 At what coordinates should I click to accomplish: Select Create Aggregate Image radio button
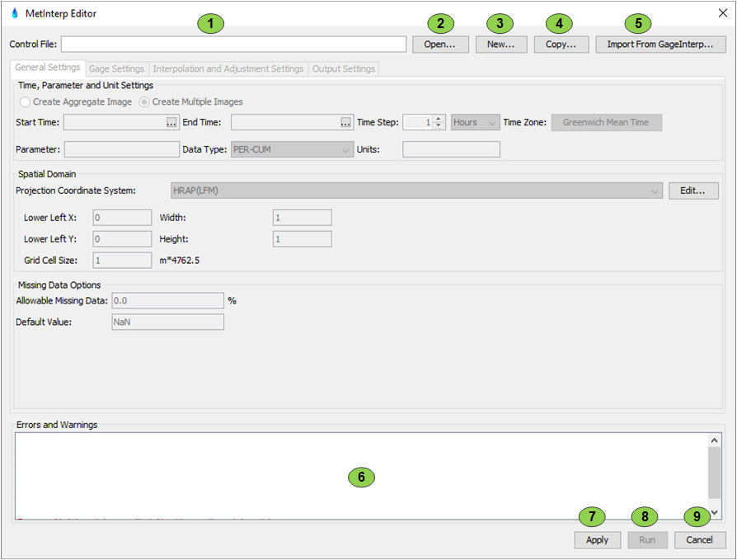[26, 102]
